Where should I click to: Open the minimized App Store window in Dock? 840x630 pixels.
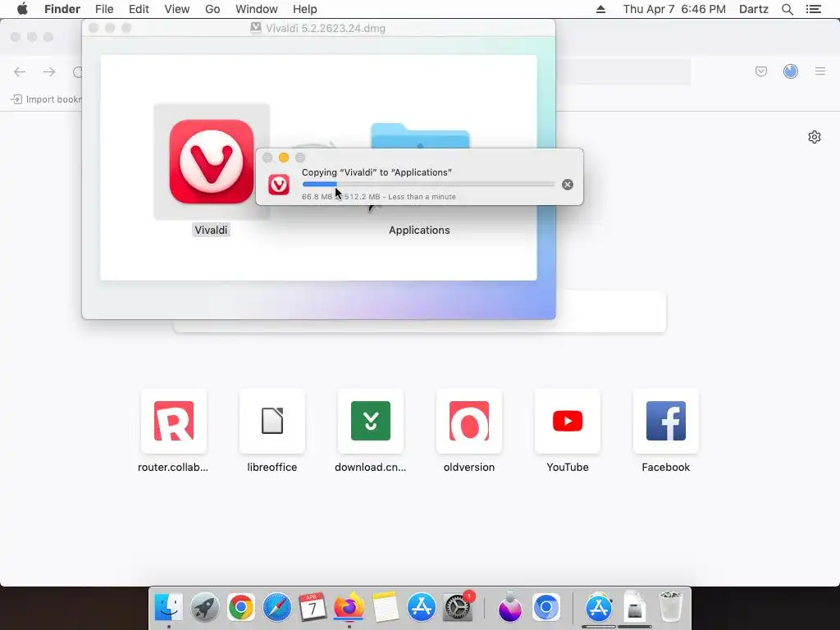pos(598,608)
